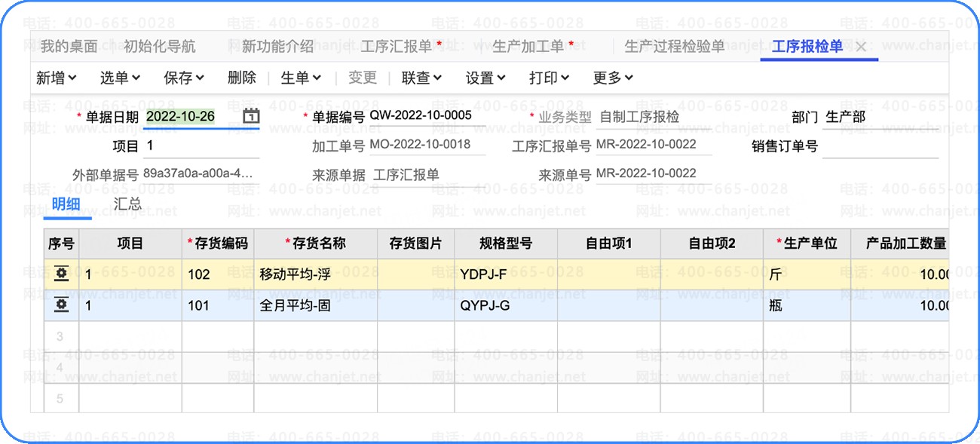The image size is (980, 444).
Task: Click the 项目 input field
Action: pyautogui.click(x=201, y=146)
